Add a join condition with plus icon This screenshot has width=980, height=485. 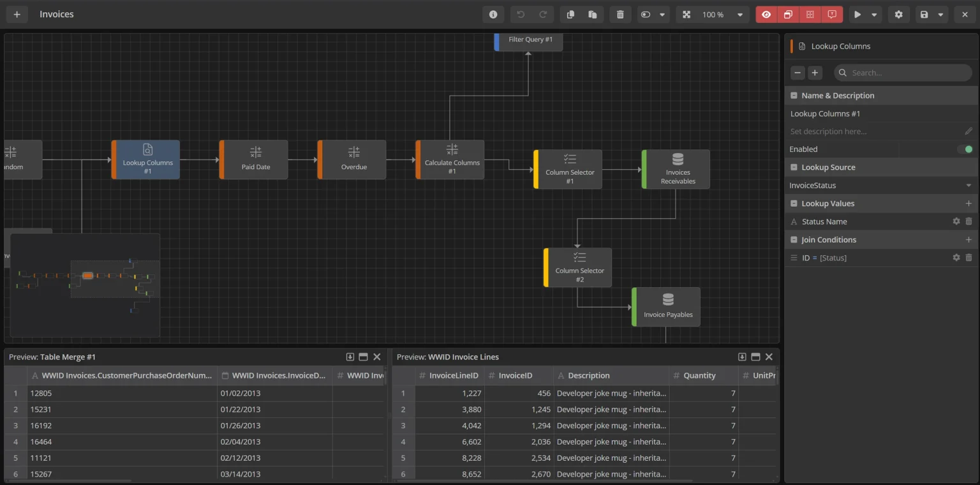point(969,240)
